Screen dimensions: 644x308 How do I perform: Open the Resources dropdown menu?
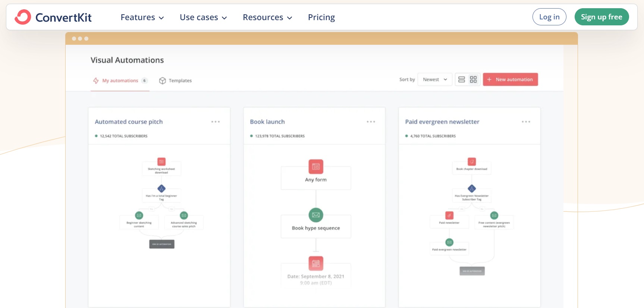pos(267,18)
